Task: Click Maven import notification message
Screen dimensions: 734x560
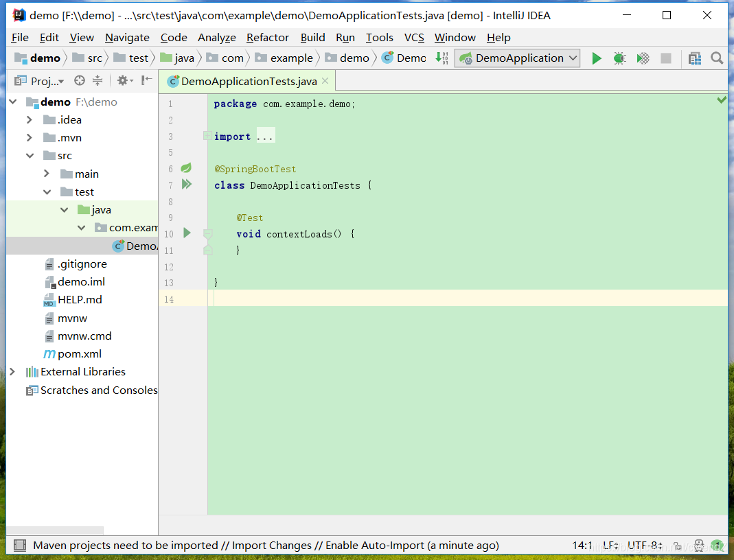Action: (266, 546)
